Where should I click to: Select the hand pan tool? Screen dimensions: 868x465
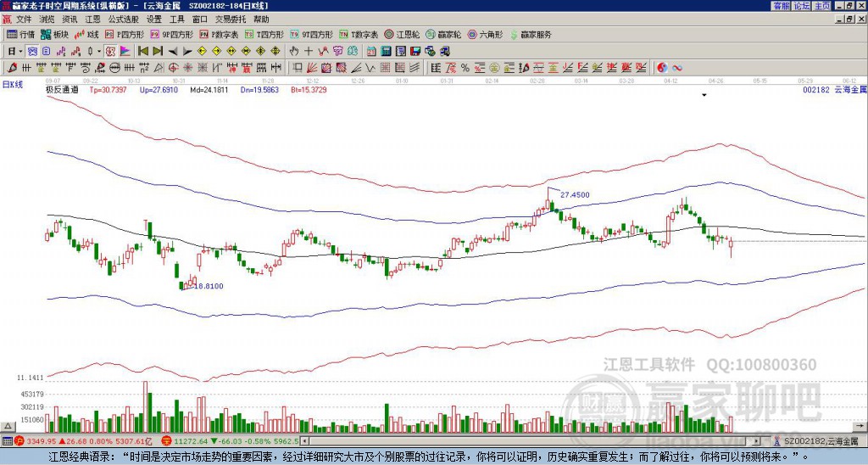pyautogui.click(x=294, y=52)
